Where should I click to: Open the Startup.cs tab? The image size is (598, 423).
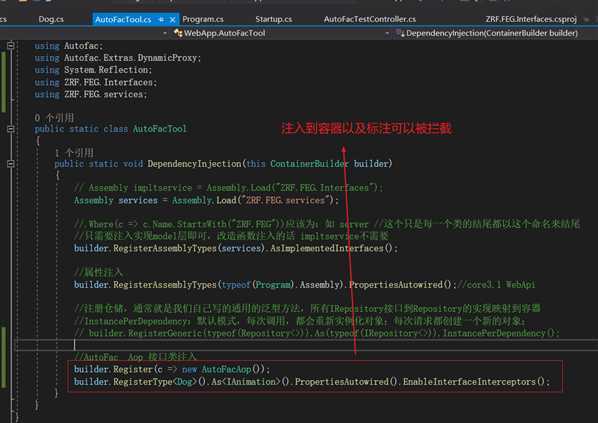[273, 19]
